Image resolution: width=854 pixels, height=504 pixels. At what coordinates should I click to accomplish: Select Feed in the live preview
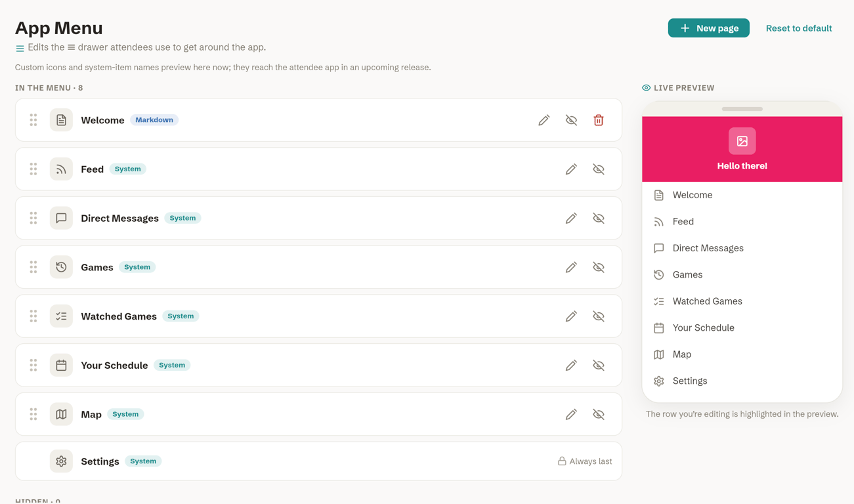click(x=742, y=222)
